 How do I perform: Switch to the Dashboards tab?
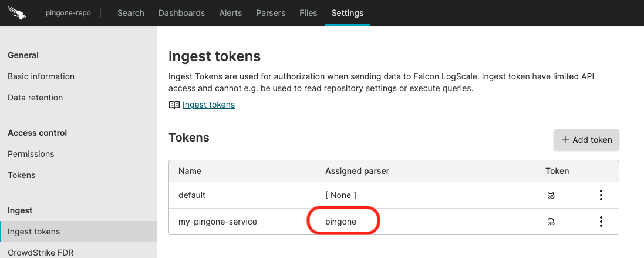tap(181, 13)
